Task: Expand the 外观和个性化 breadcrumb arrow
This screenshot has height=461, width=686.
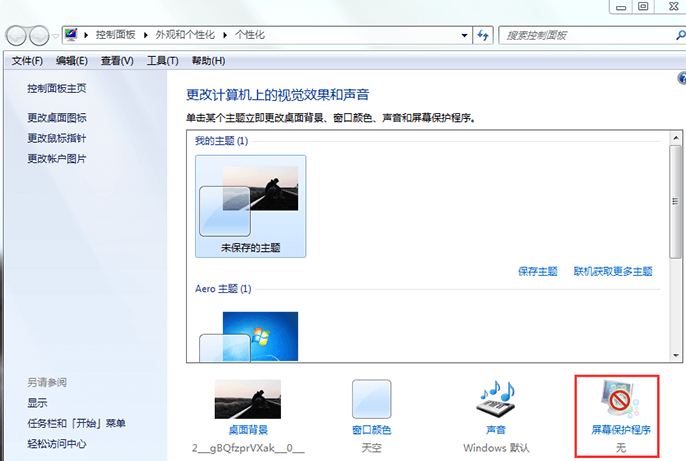Action: [227, 35]
